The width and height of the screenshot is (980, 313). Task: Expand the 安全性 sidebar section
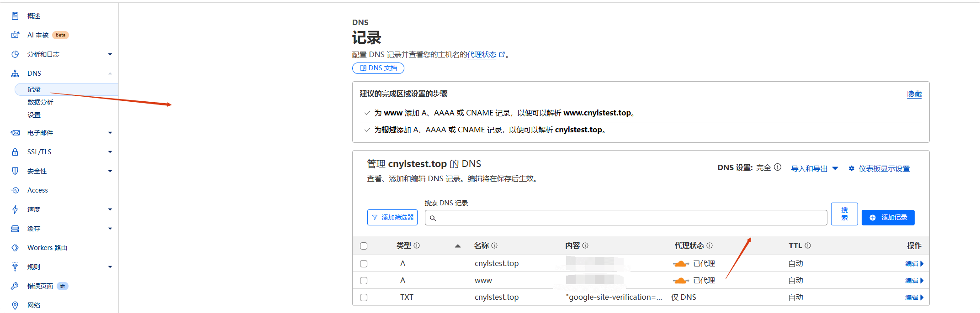tap(110, 171)
